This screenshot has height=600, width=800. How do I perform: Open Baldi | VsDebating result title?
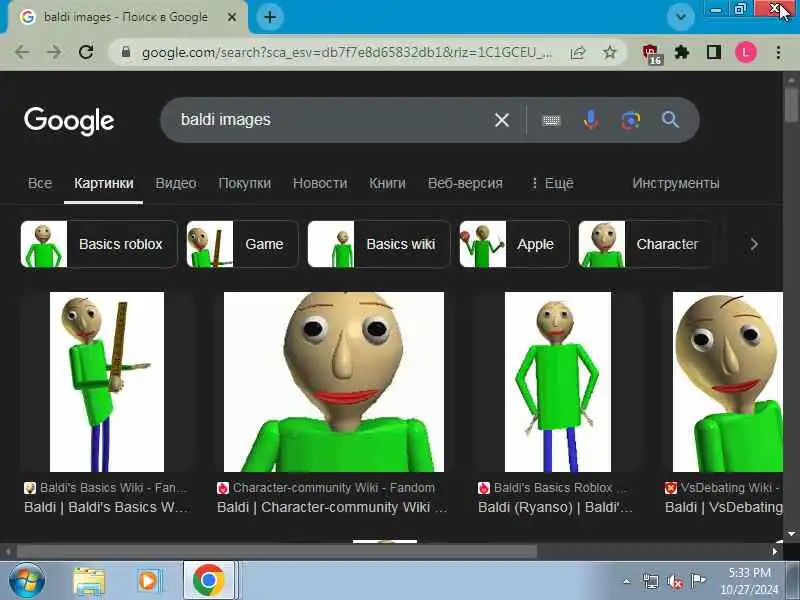(x=723, y=507)
